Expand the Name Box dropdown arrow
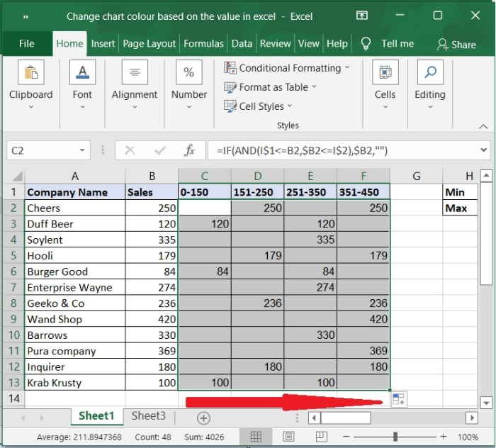This screenshot has width=496, height=448. 83,150
